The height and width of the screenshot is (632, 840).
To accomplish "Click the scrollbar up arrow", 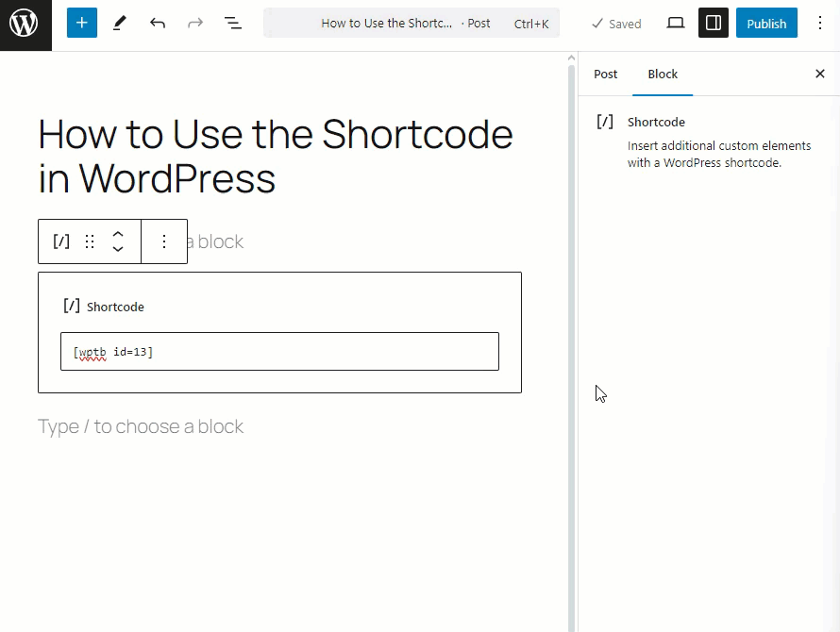I will (x=572, y=58).
